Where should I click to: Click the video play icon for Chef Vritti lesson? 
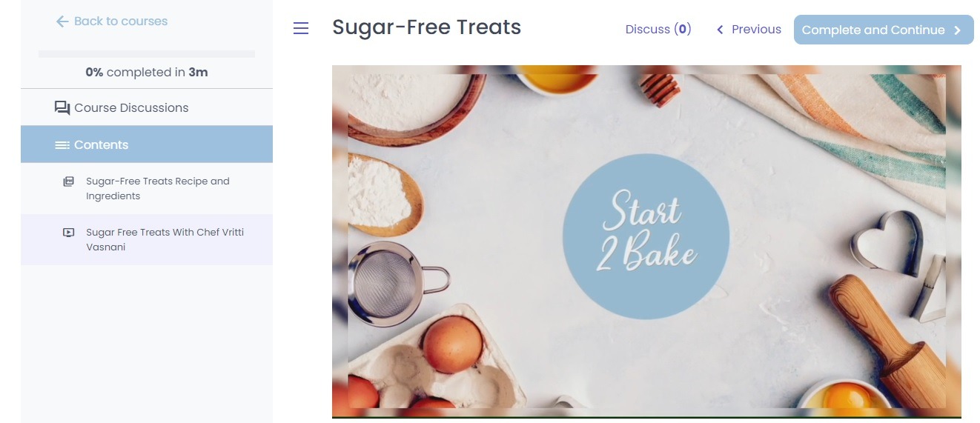point(68,233)
